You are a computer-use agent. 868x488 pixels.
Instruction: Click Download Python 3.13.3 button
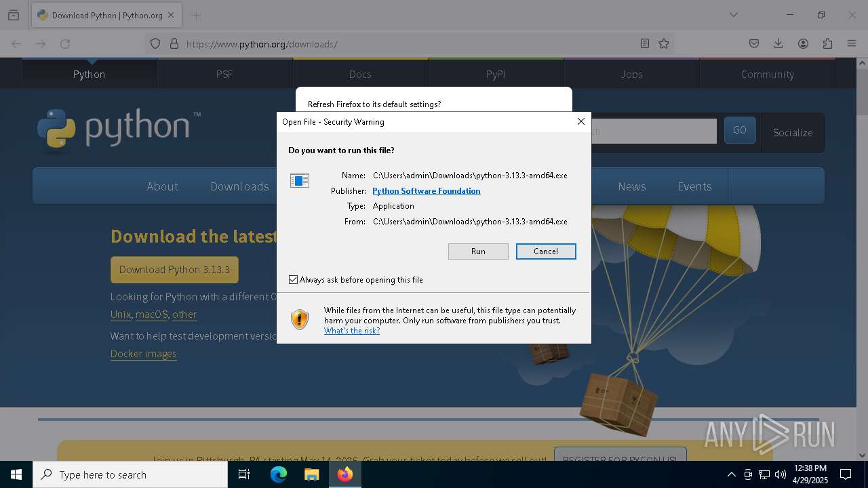(174, 270)
